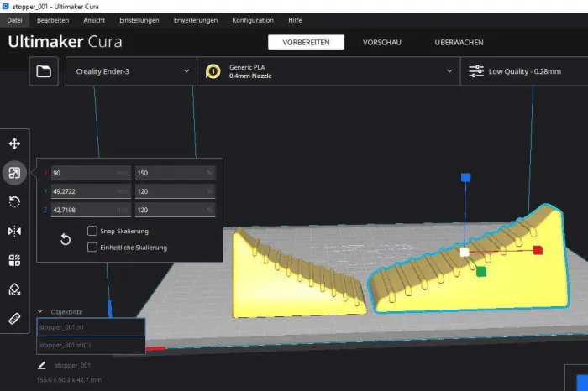
Task: Open the Hilfe menu
Action: click(295, 20)
